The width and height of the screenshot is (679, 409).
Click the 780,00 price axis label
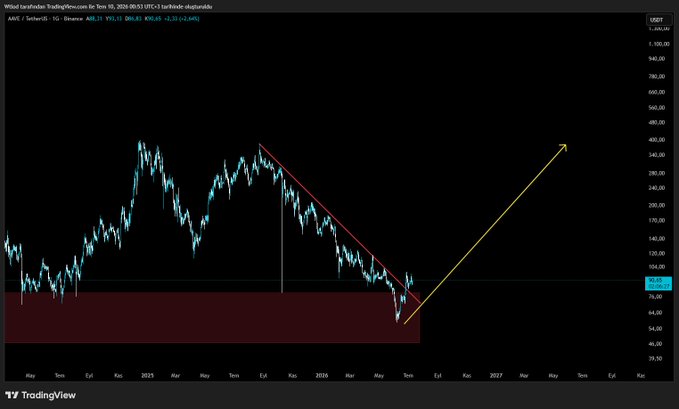coord(656,76)
